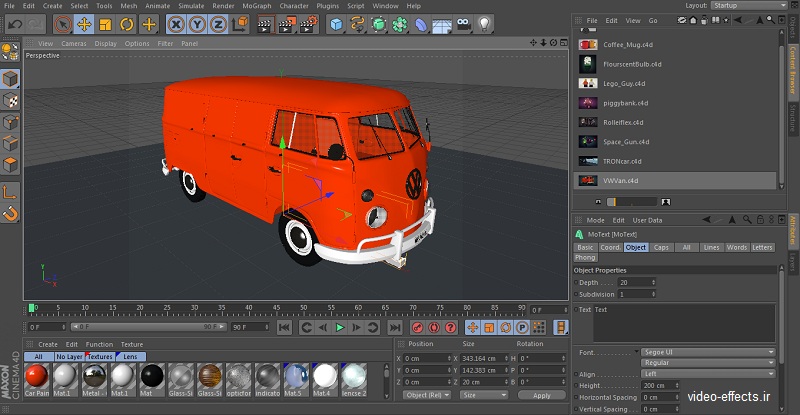Play the animation forward
800x415 pixels.
click(340, 328)
